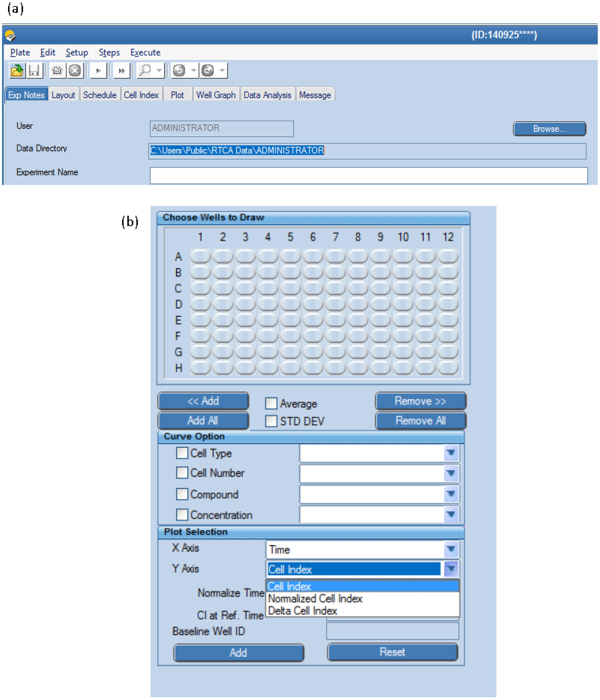Screen dimensions: 600x700
Task: Toggle the STD DEV checkbox
Action: click(x=271, y=421)
